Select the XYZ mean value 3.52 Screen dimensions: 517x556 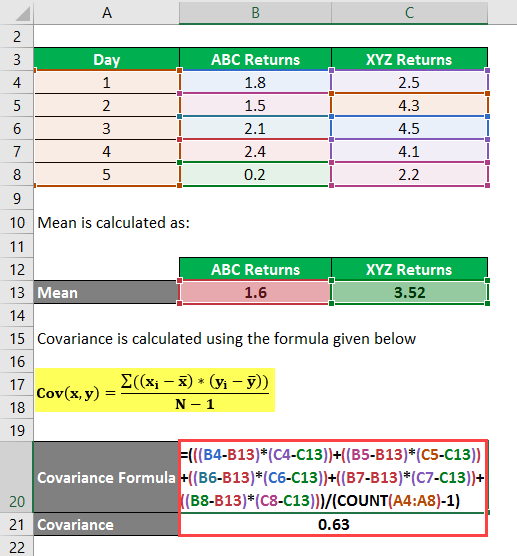click(x=410, y=293)
